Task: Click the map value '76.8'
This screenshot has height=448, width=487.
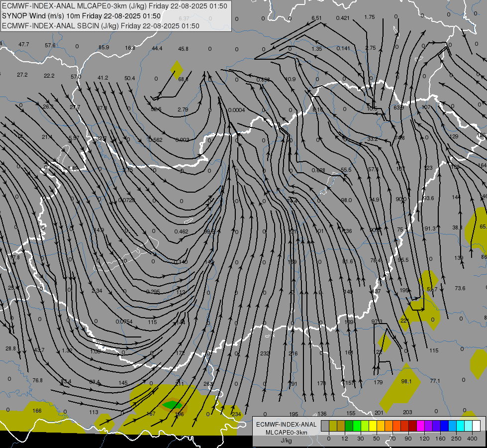Action: (x=38, y=380)
